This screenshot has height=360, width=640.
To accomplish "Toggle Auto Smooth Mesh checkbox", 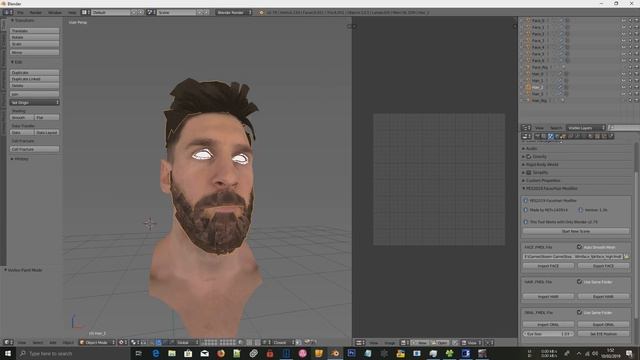I will (x=579, y=247).
